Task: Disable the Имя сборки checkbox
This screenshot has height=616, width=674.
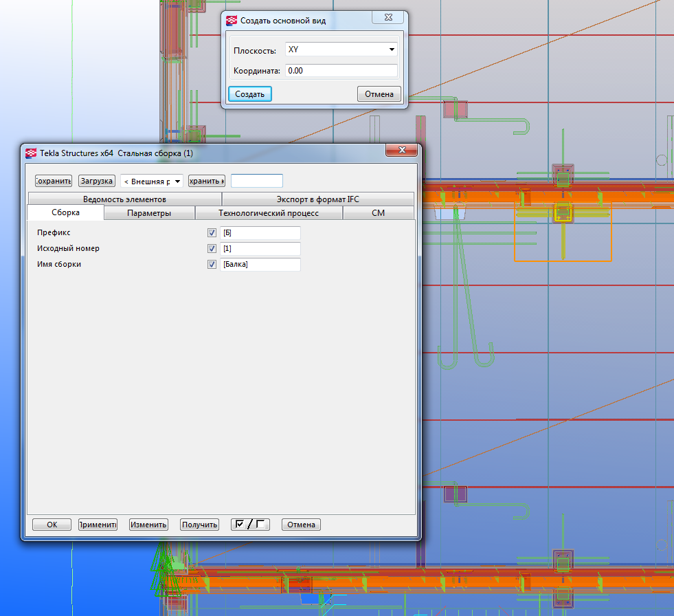Action: pos(212,265)
